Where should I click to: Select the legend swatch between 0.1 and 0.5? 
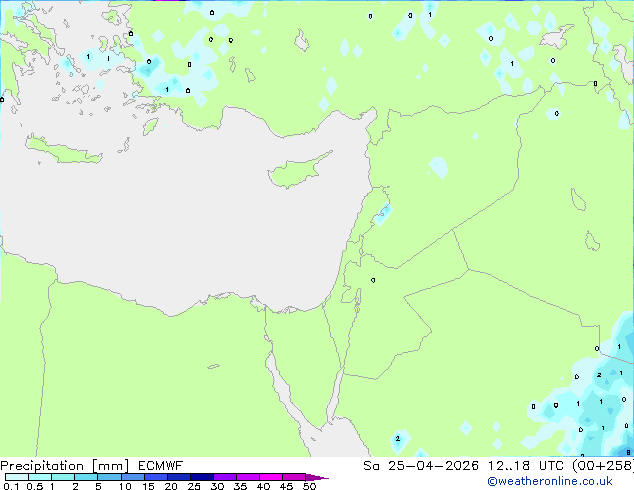(x=17, y=477)
